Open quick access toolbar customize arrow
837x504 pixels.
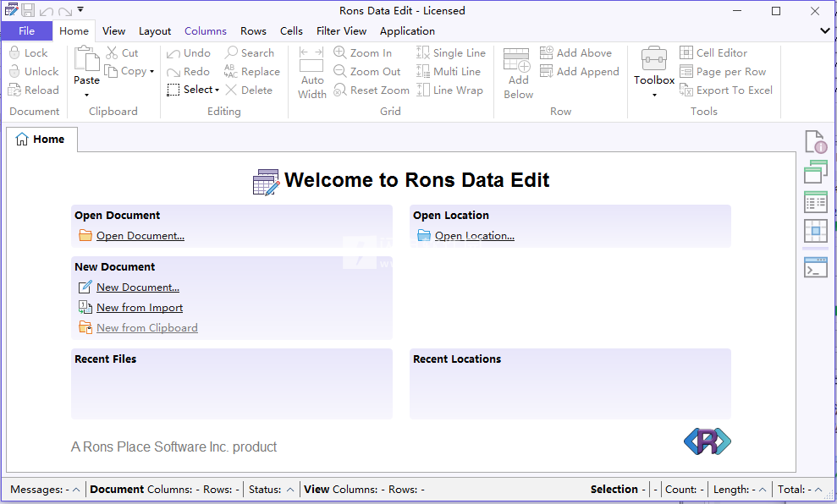click(80, 9)
